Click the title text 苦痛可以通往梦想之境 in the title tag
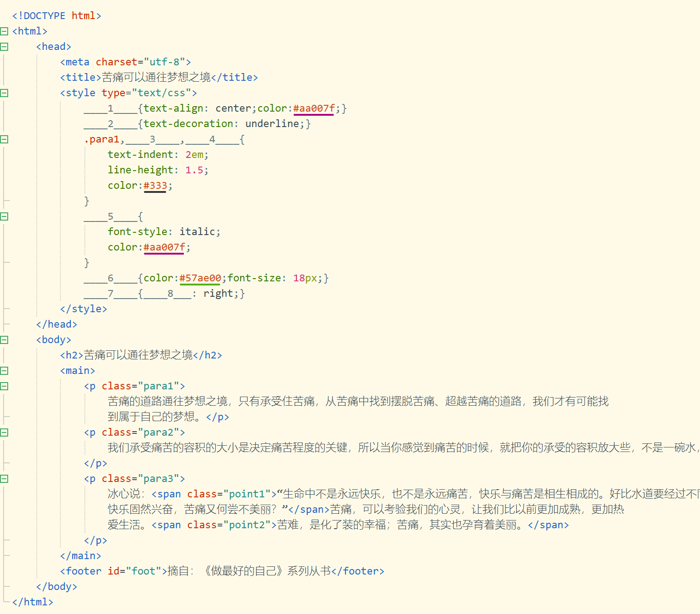Viewport: 700px width, 614px height. click(x=156, y=78)
